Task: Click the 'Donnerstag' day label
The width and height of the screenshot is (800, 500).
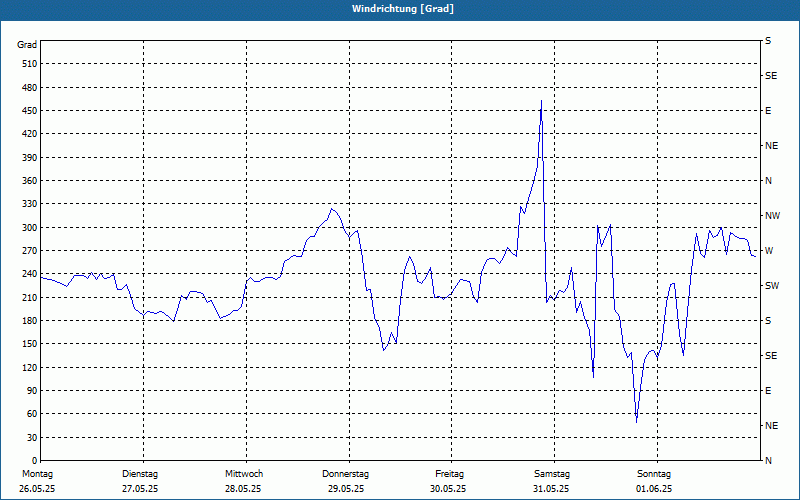Action: (x=345, y=474)
